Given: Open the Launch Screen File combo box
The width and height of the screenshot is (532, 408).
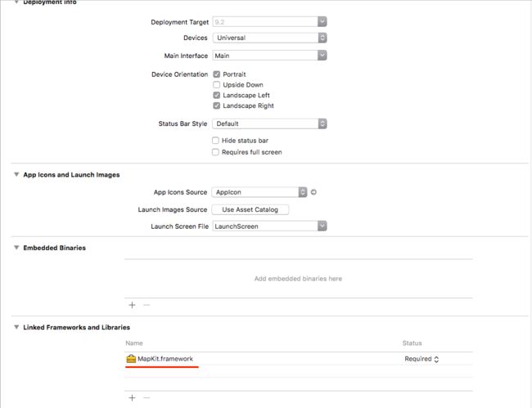Looking at the screenshot, I should (322, 226).
